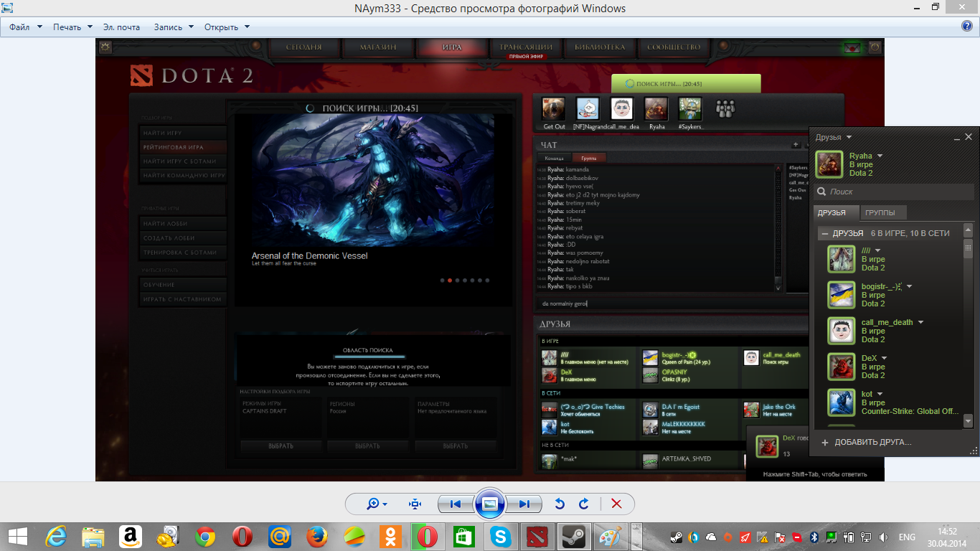Click the chat message input field
This screenshot has width=980, height=551.
click(671, 303)
